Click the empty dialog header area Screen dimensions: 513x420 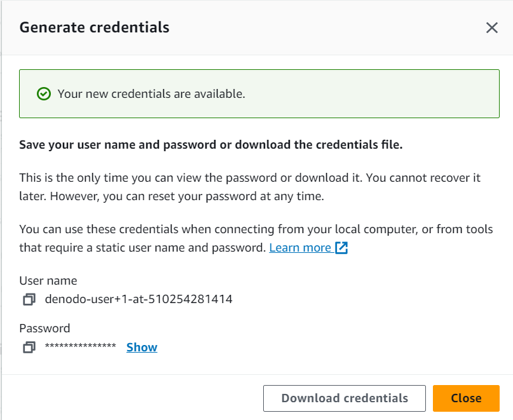(327, 28)
